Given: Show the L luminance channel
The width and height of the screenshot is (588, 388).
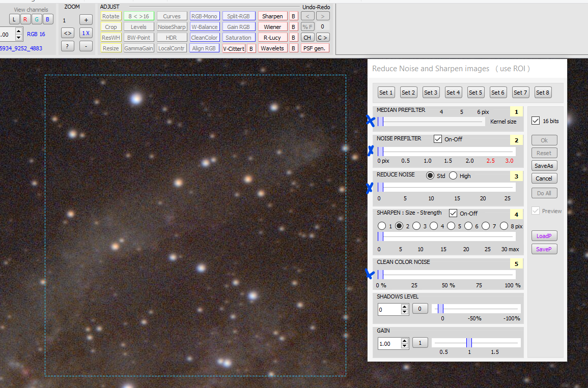Looking at the screenshot, I should pos(14,19).
